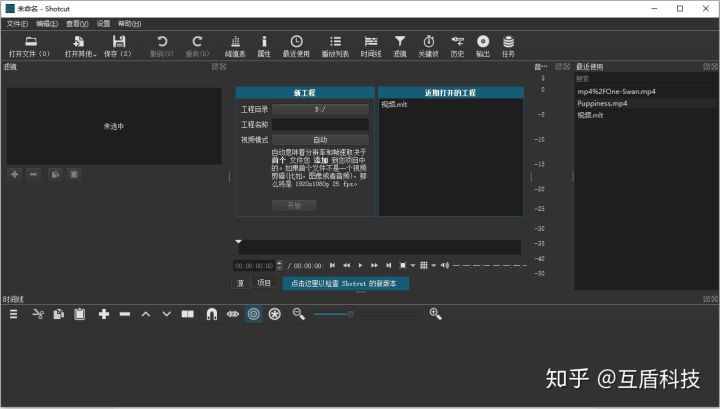Screen dimensions: 720x409
Task: Switch to the 项目 project tab
Action: click(x=264, y=283)
